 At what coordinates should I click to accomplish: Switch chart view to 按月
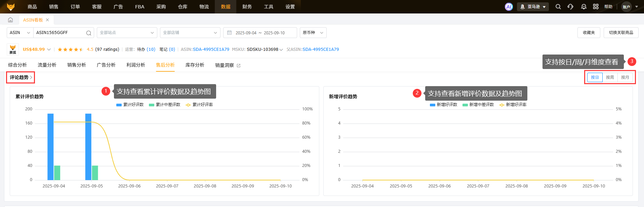tap(625, 77)
